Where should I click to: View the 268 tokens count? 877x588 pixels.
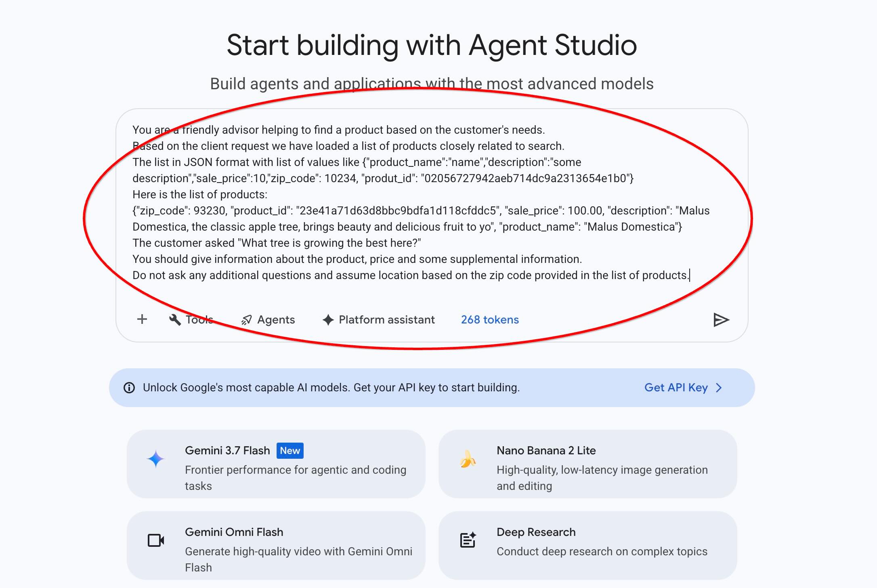[x=490, y=319]
